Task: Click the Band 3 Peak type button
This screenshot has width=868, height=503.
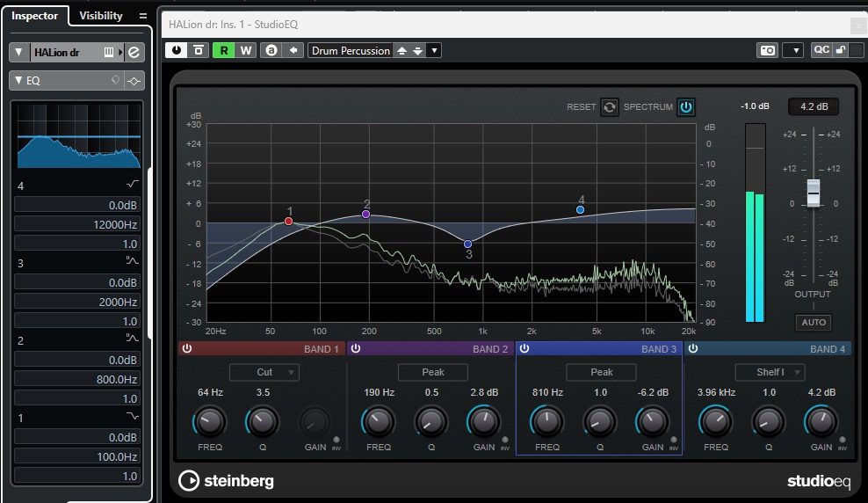Action: (x=601, y=372)
